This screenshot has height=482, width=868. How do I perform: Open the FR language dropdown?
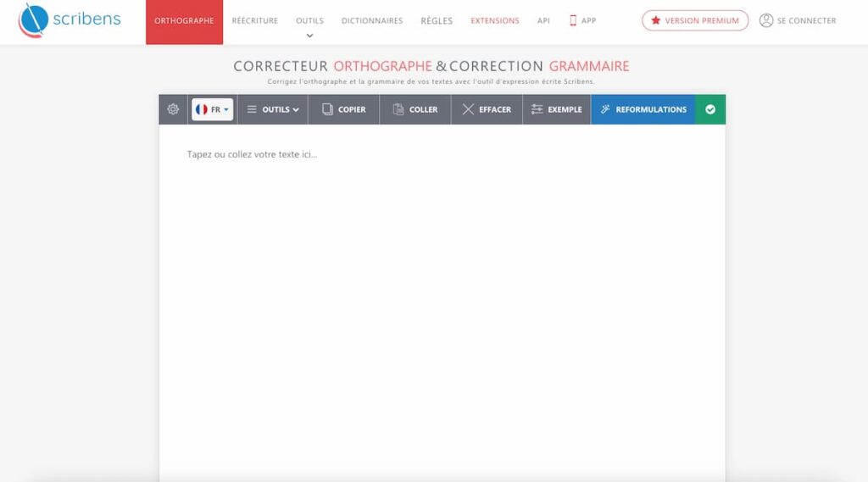pos(212,109)
